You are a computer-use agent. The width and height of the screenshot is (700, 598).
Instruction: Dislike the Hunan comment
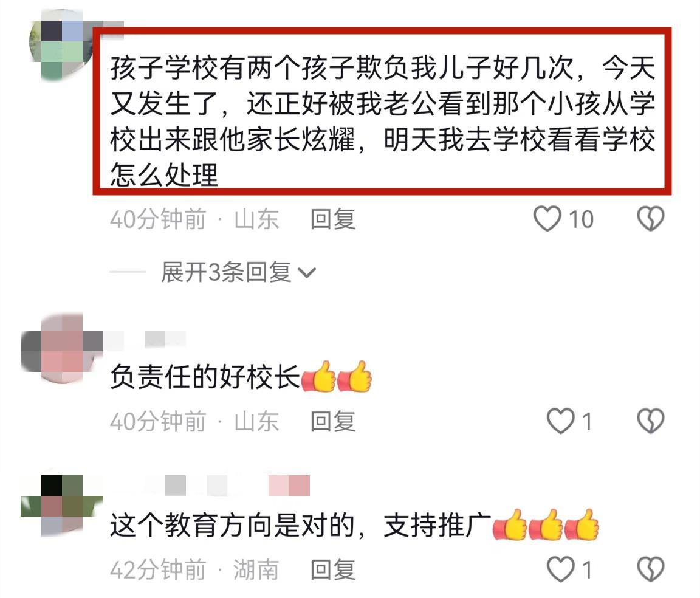point(650,570)
